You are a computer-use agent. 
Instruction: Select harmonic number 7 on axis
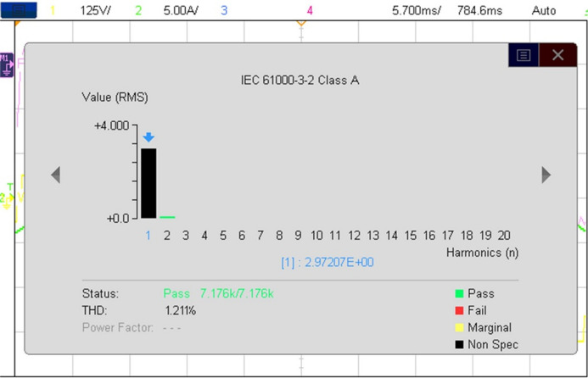(260, 236)
